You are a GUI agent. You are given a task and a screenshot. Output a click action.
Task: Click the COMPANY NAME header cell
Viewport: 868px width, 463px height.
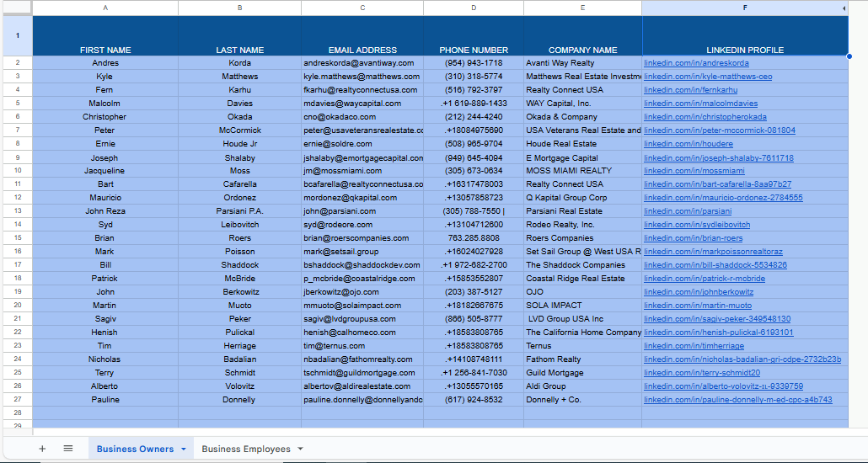tap(583, 36)
